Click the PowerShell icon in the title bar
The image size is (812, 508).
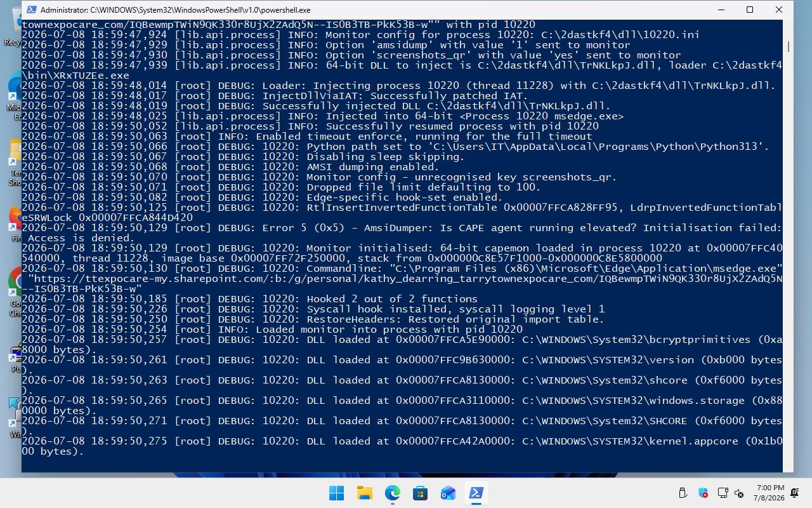[30, 10]
